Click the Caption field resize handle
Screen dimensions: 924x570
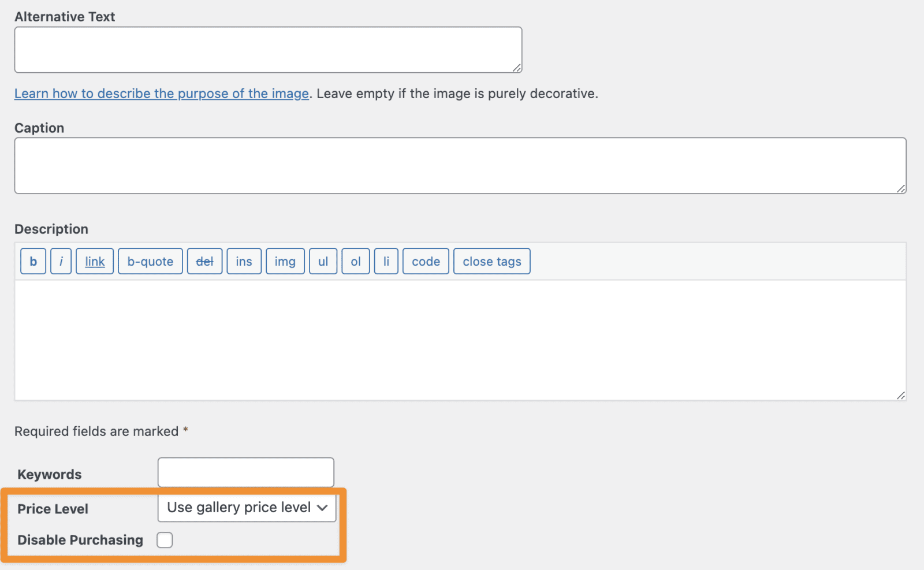901,188
